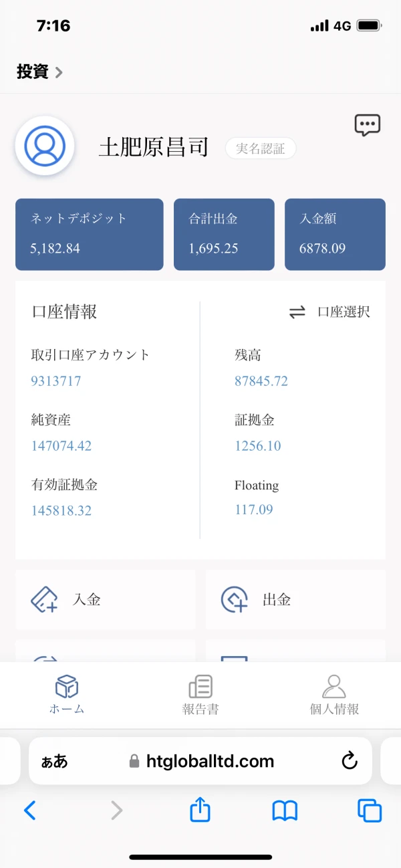The width and height of the screenshot is (401, 868).
Task: Open the chat message icon
Action: point(367,125)
